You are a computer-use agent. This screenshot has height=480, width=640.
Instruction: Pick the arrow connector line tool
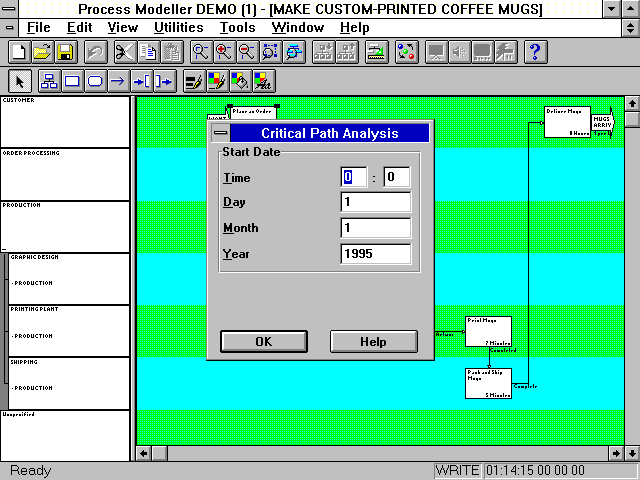(x=118, y=81)
